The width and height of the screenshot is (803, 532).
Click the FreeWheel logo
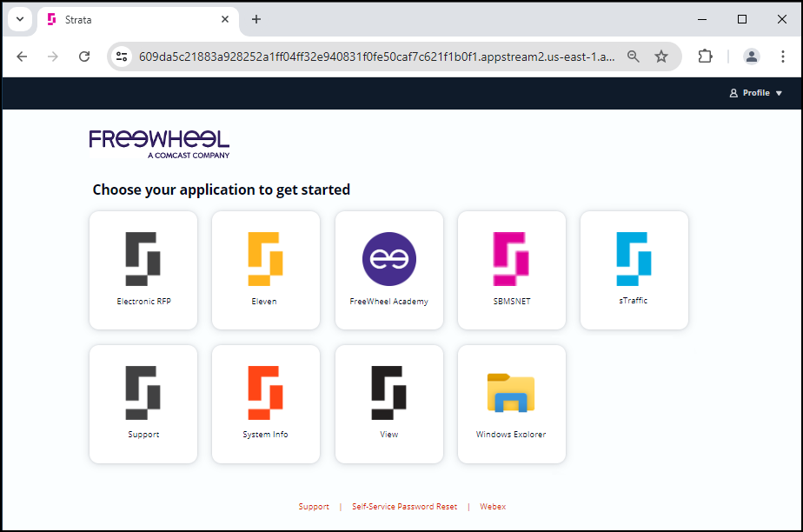[159, 144]
